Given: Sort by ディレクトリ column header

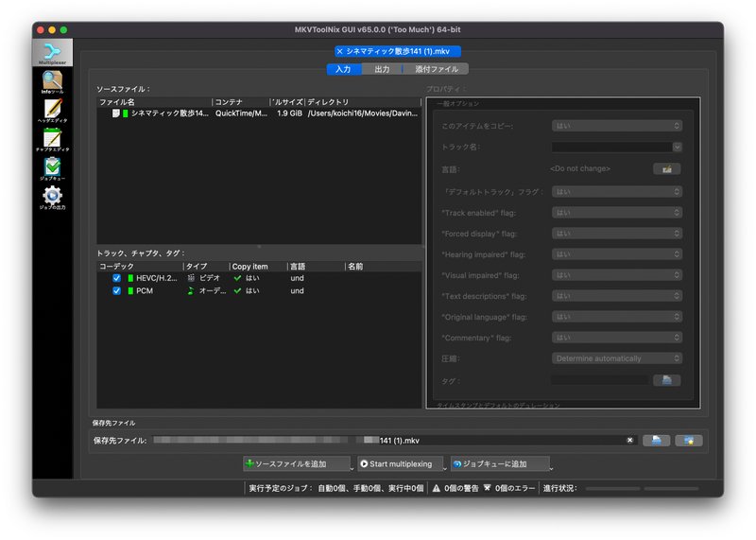Looking at the screenshot, I should (x=363, y=102).
